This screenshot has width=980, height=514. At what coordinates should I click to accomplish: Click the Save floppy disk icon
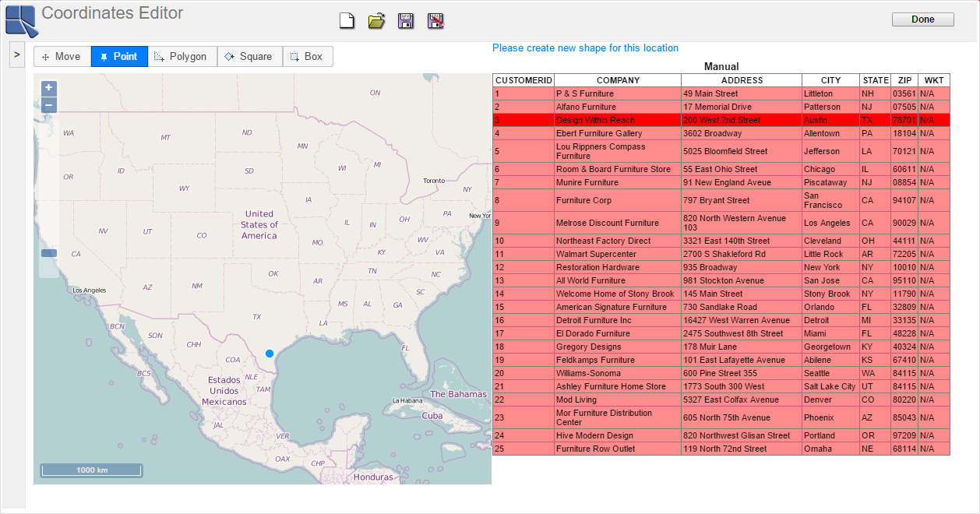tap(406, 21)
